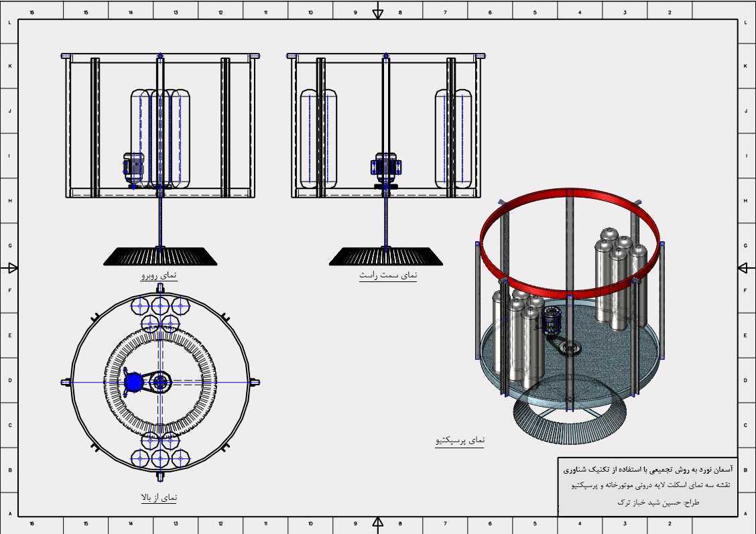Viewport: 756px width, 534px height.
Task: Click the 'نمای از بالا' top view label
Action: point(159,497)
